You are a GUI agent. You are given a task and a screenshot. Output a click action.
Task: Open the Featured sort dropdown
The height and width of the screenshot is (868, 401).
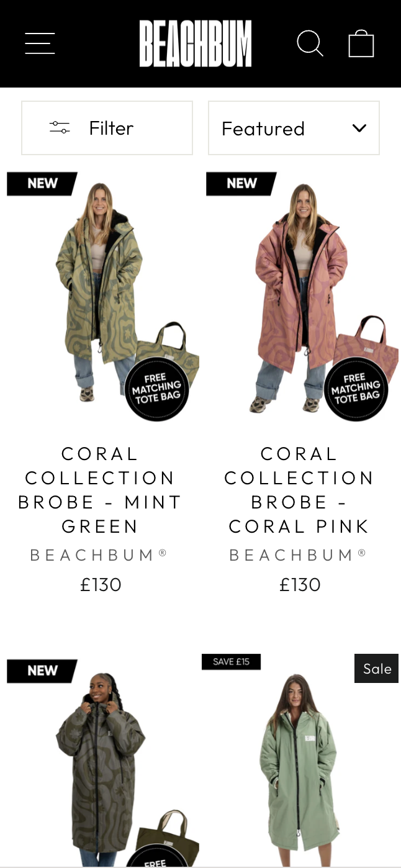click(294, 128)
